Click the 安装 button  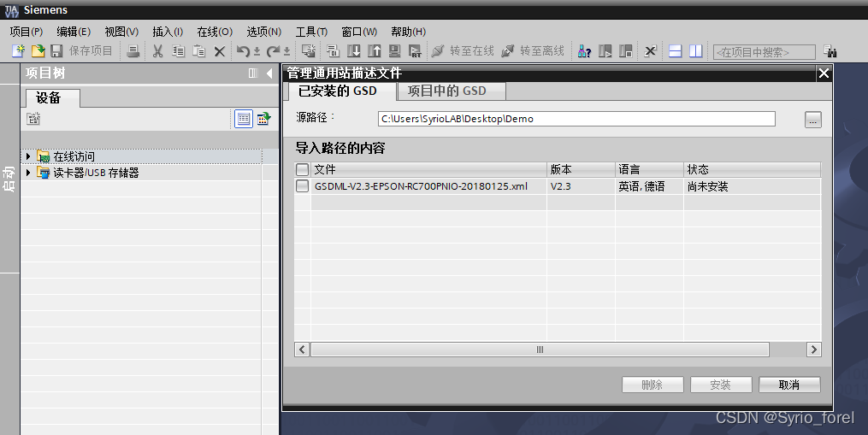point(721,385)
